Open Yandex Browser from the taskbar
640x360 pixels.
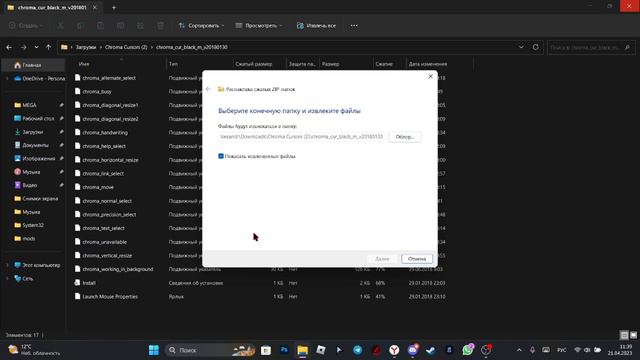[394, 350]
